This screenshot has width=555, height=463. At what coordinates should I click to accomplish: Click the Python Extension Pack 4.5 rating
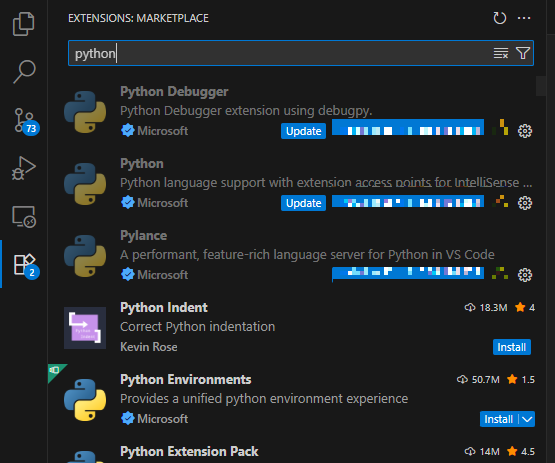coord(521,451)
